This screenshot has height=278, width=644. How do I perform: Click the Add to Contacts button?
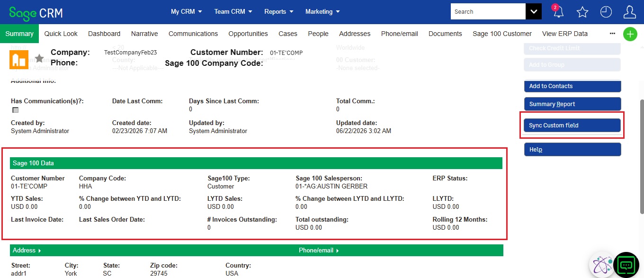tap(572, 86)
